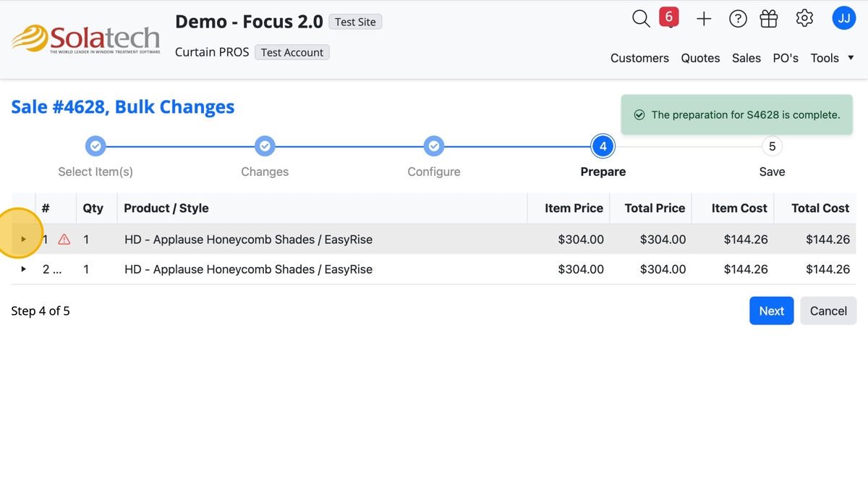
Task: Jump to the Select Item(s) step circle
Action: tap(95, 146)
